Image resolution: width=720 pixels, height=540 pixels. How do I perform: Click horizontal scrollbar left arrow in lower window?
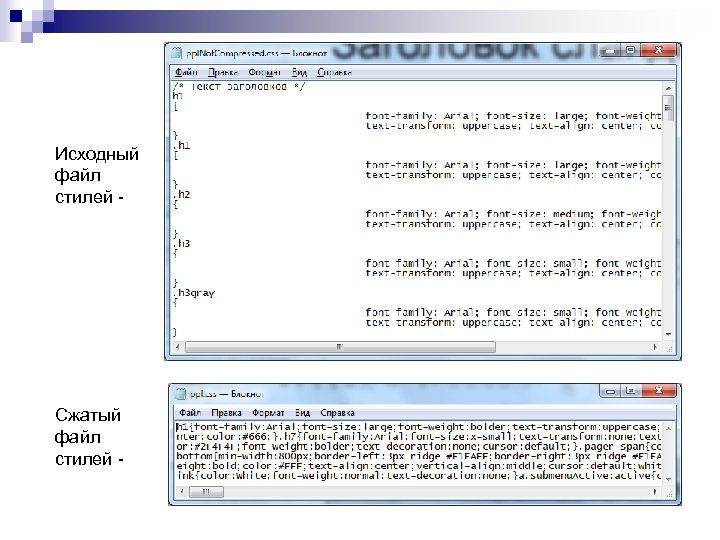tap(182, 492)
